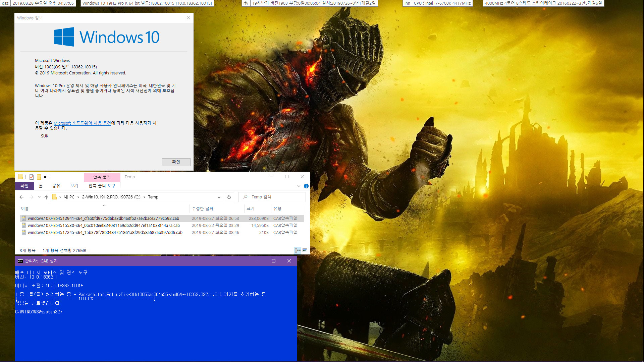
Task: Click the date-time widget at top left
Action: pyautogui.click(x=43, y=3)
